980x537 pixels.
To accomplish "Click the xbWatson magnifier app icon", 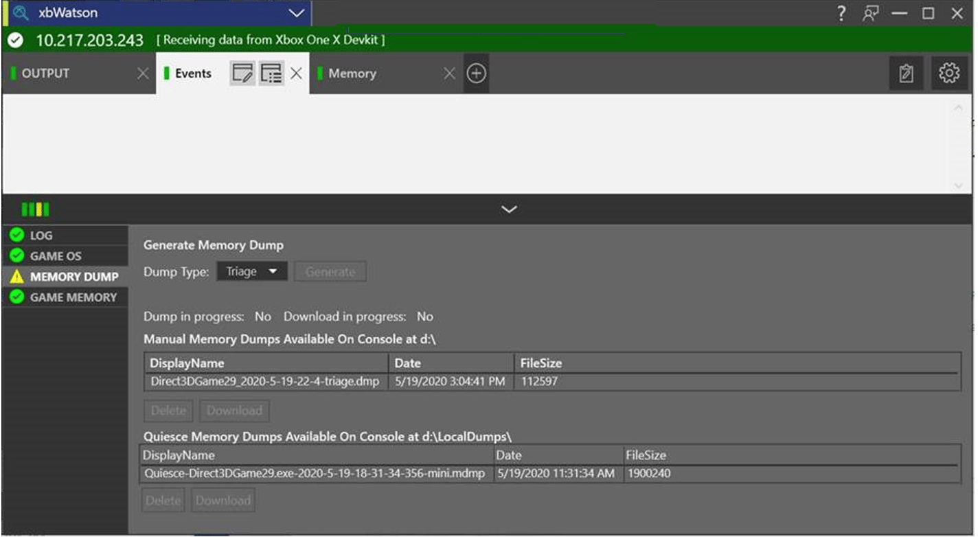I will coord(20,12).
